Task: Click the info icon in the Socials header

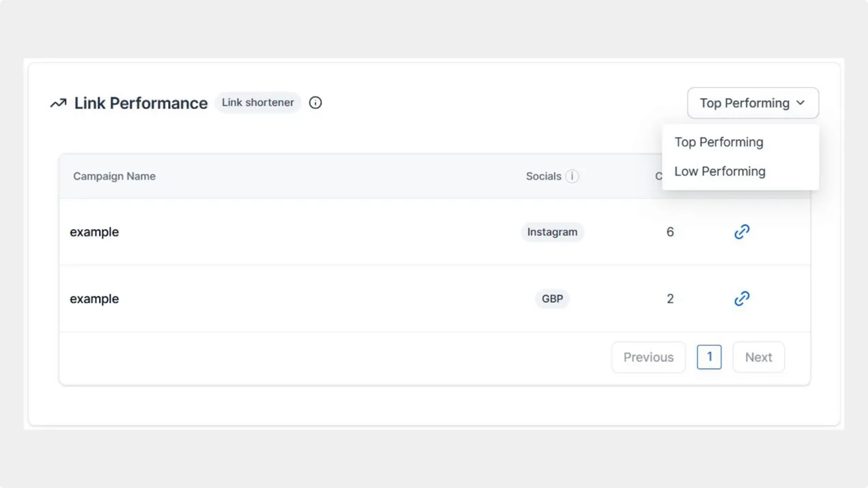Action: 572,176
